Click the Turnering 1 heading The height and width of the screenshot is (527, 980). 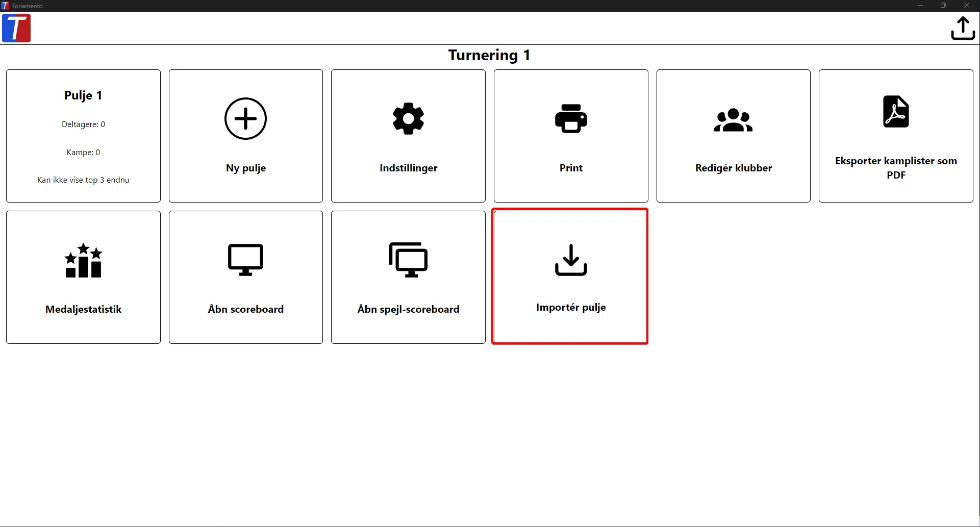point(489,55)
